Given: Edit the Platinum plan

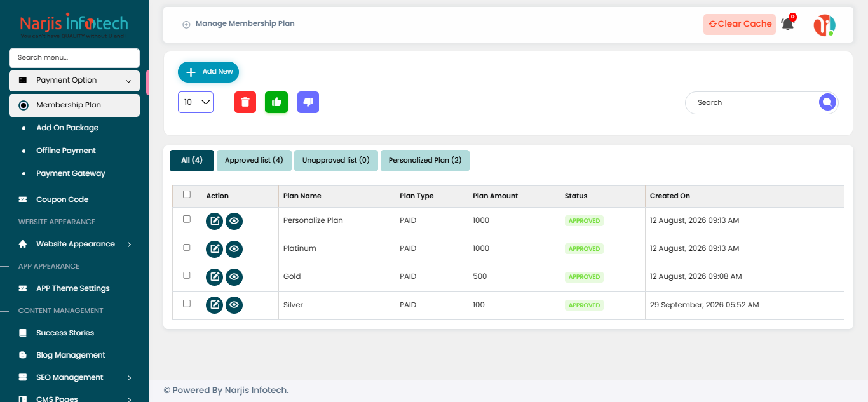Looking at the screenshot, I should point(215,249).
